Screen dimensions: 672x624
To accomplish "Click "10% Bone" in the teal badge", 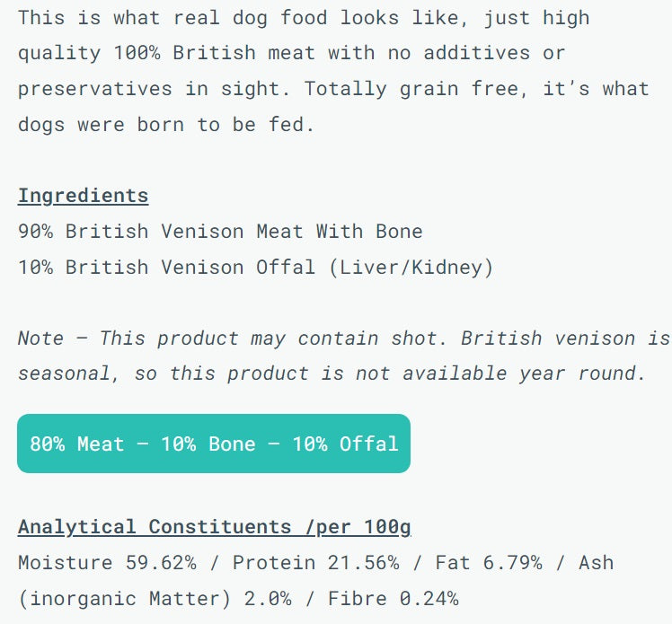I will (x=208, y=444).
